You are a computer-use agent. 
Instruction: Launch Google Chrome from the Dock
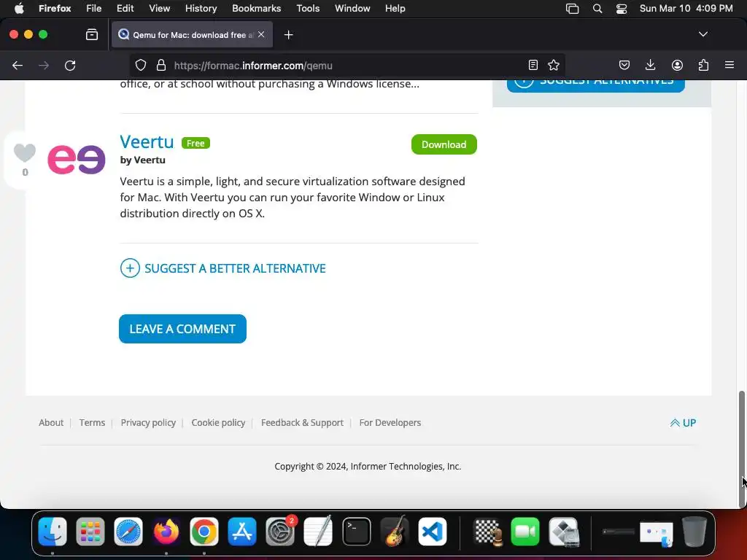click(x=204, y=531)
